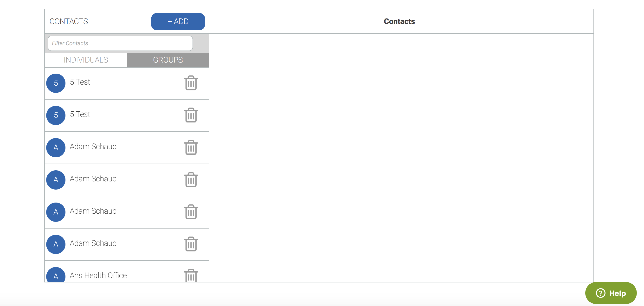644x306 pixels.
Task: Open the green Help button
Action: [x=611, y=293]
